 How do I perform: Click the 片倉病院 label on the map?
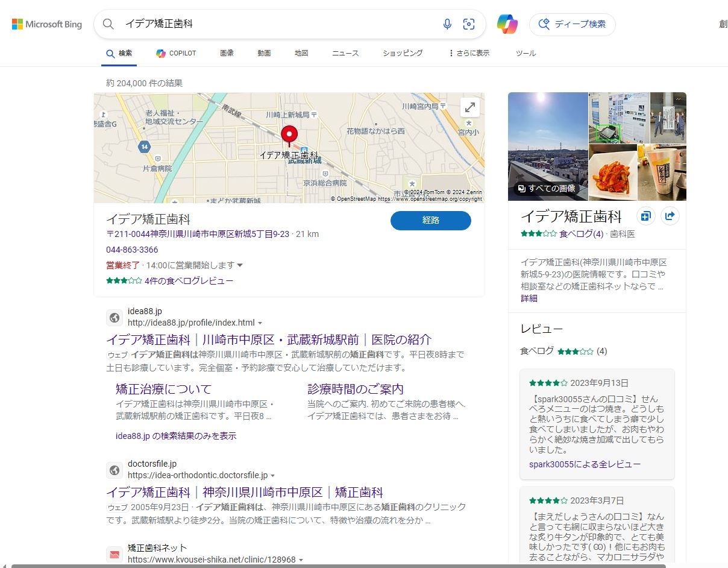pyautogui.click(x=157, y=169)
